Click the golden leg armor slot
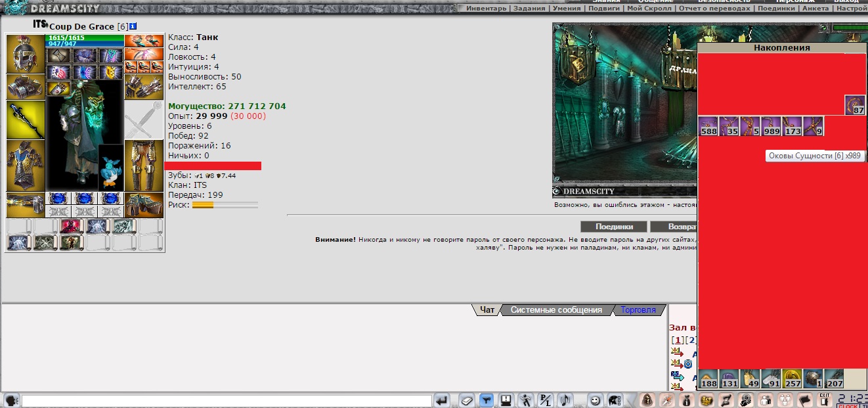This screenshot has height=408, width=868. coord(144,166)
